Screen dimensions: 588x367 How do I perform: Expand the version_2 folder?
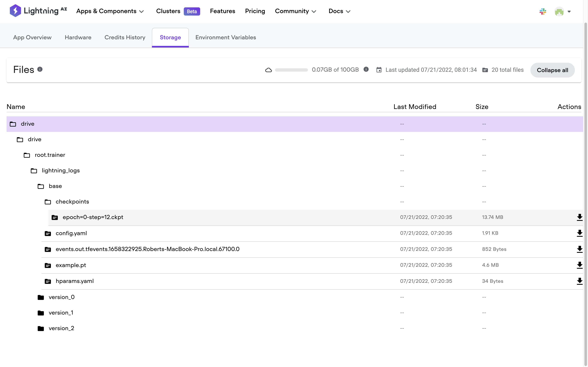(61, 328)
